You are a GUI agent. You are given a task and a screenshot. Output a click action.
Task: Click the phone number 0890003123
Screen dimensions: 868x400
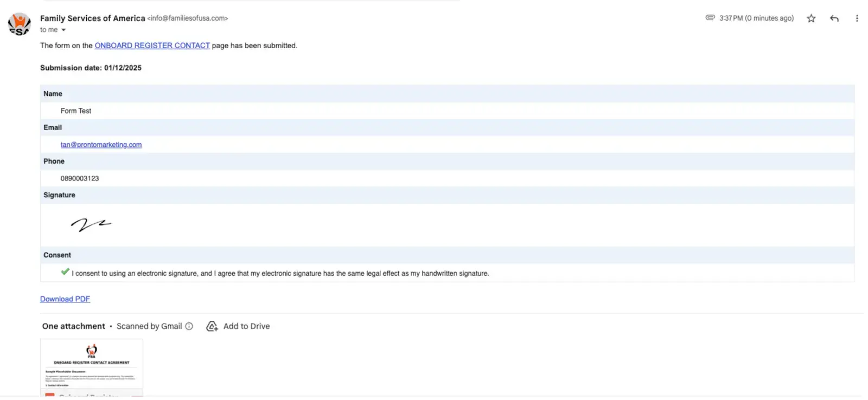80,178
